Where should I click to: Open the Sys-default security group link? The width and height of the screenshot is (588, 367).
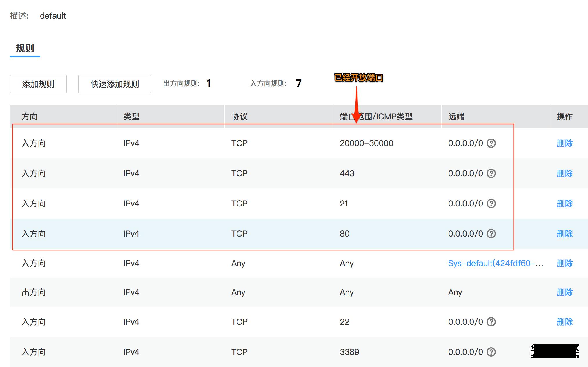495,263
